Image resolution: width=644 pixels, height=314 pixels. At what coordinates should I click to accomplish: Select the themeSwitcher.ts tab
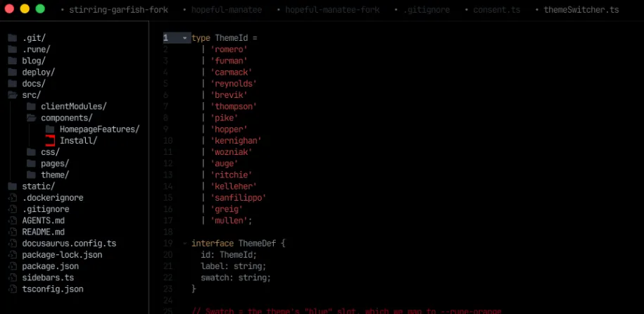coord(581,10)
